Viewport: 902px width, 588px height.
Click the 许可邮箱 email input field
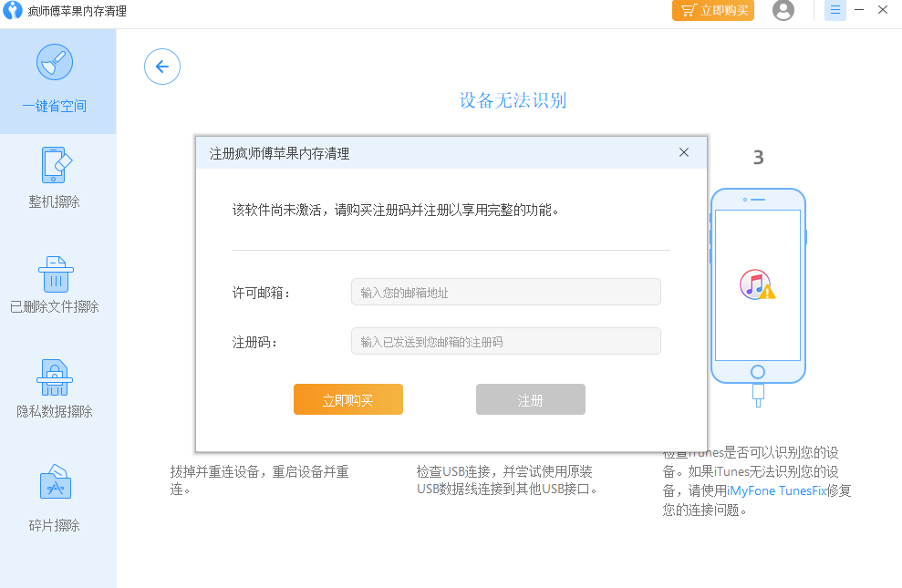click(505, 292)
